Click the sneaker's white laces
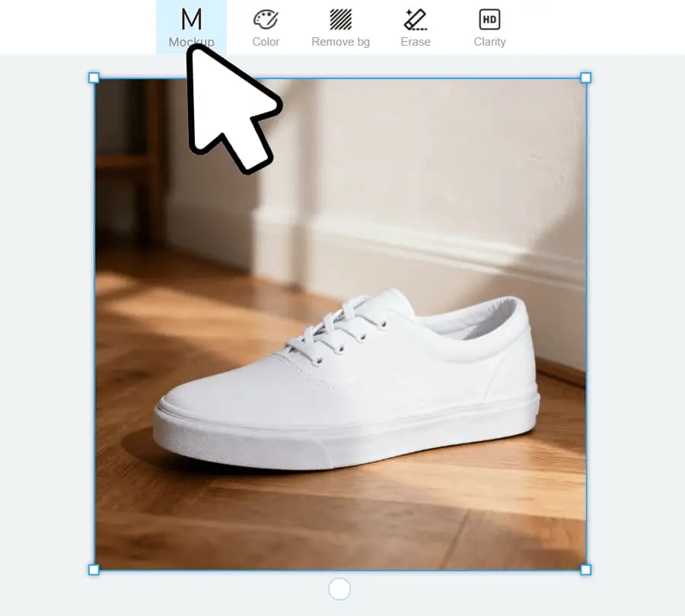 pyautogui.click(x=335, y=331)
